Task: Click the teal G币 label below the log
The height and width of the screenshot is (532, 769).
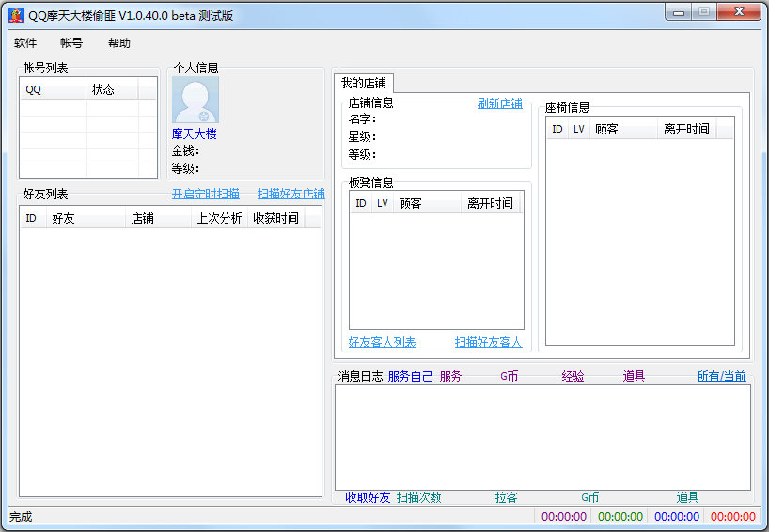Action: point(590,497)
